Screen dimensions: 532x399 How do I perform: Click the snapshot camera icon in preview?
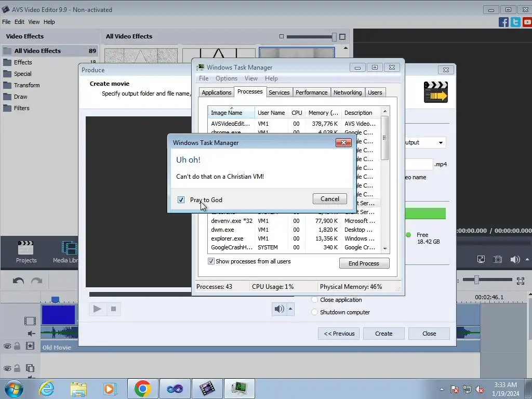[x=497, y=260]
